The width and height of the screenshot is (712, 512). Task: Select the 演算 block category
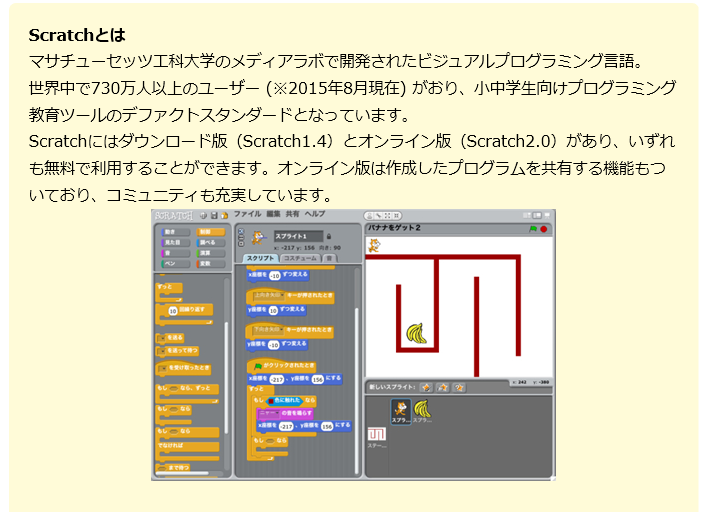[x=211, y=253]
